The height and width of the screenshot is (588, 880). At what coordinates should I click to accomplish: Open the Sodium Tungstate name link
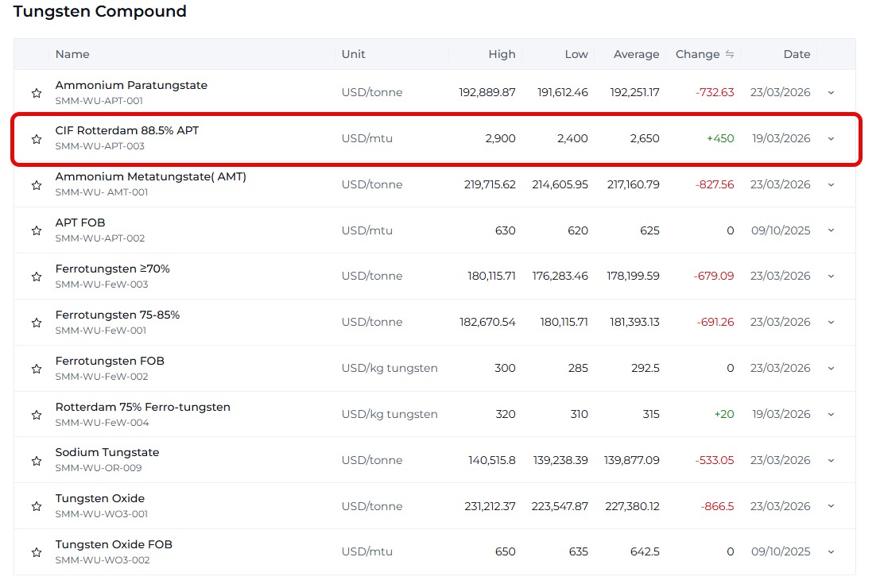coord(107,452)
